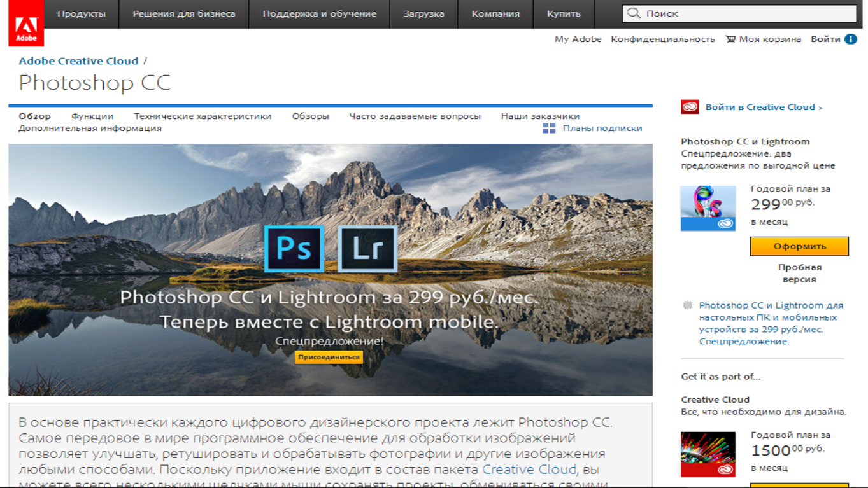868x488 pixels.
Task: Open the Планы подписки link
Action: coord(602,129)
